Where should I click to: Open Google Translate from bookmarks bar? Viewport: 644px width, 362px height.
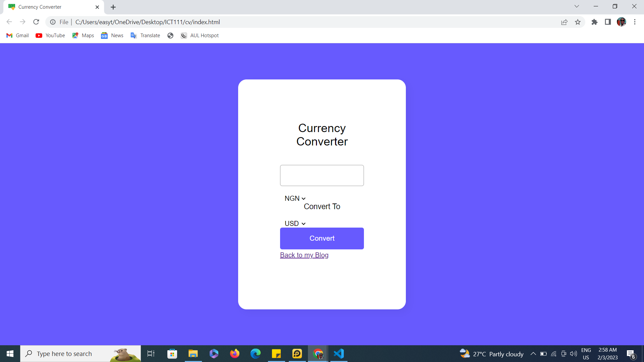pos(146,35)
